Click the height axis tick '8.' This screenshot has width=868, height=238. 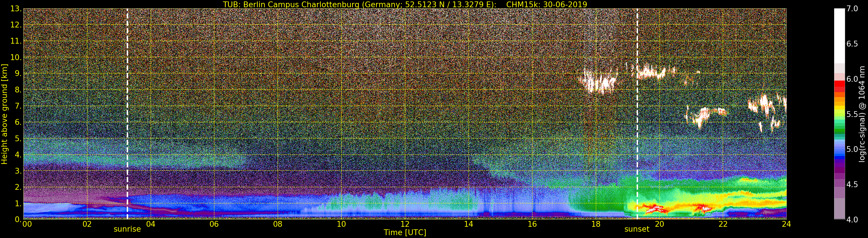(x=18, y=90)
